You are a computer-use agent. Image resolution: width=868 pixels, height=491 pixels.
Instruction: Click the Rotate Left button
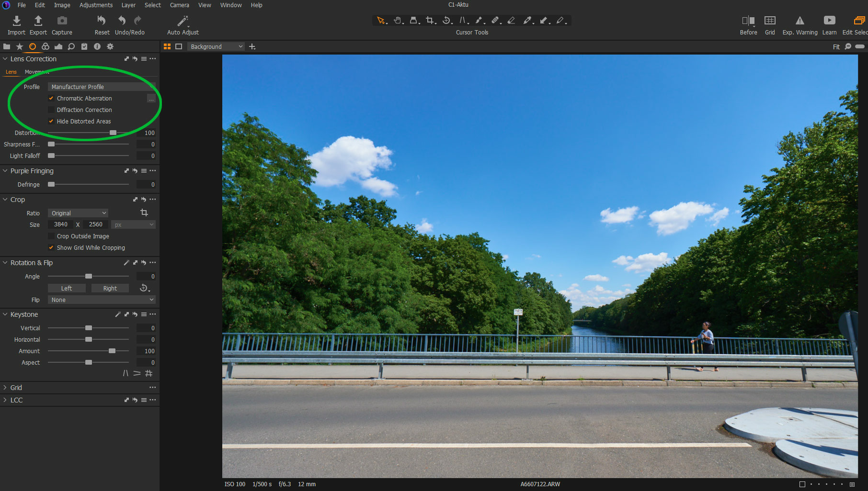pos(67,289)
